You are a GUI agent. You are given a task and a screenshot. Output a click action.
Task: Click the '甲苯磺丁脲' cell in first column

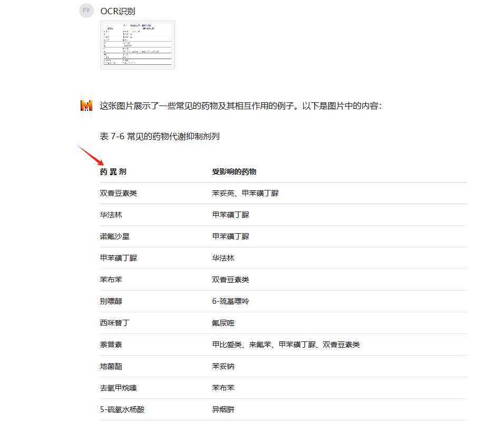pos(118,258)
